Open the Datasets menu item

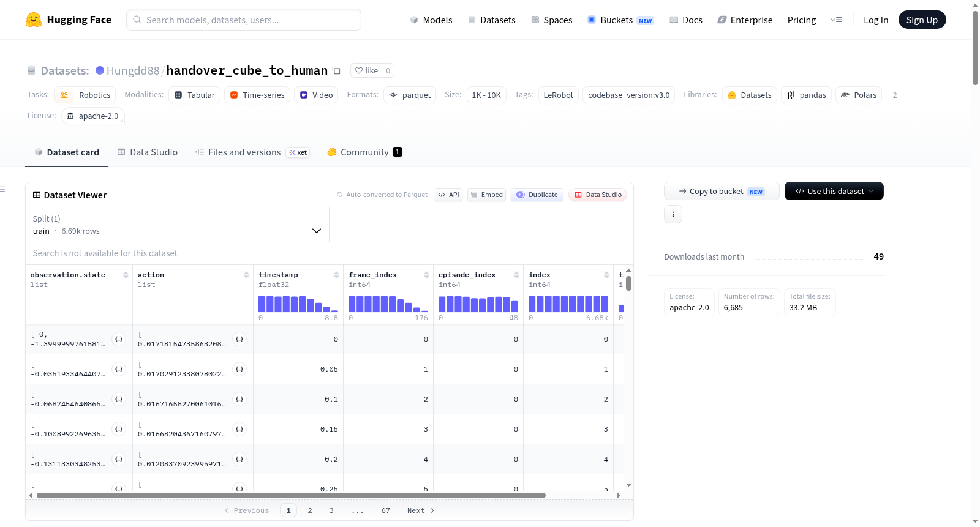(x=492, y=20)
